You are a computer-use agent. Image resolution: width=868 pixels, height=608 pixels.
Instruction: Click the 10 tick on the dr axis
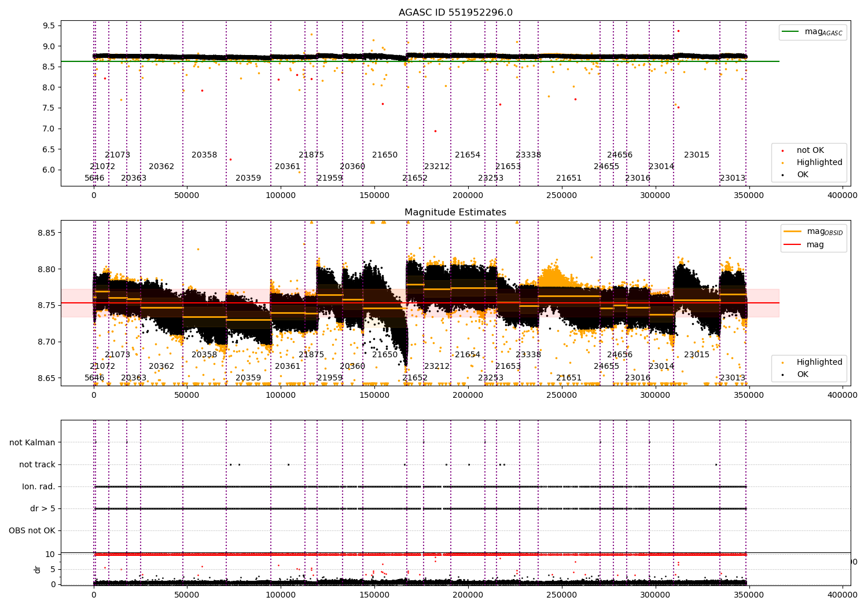50,554
